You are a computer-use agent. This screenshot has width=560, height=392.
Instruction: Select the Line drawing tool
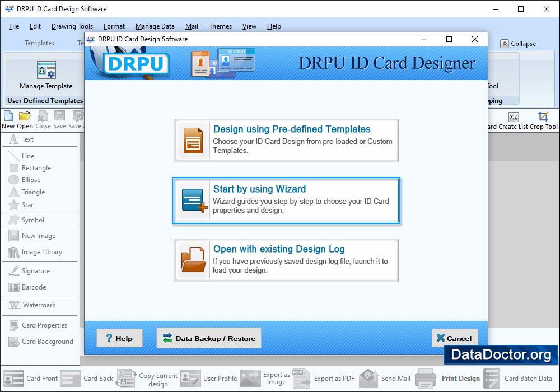coord(21,156)
